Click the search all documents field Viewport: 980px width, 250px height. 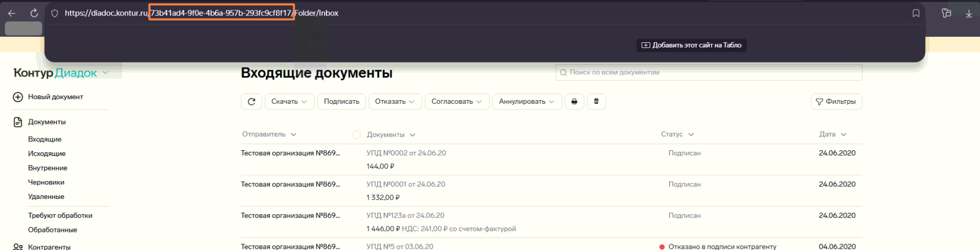(712, 73)
